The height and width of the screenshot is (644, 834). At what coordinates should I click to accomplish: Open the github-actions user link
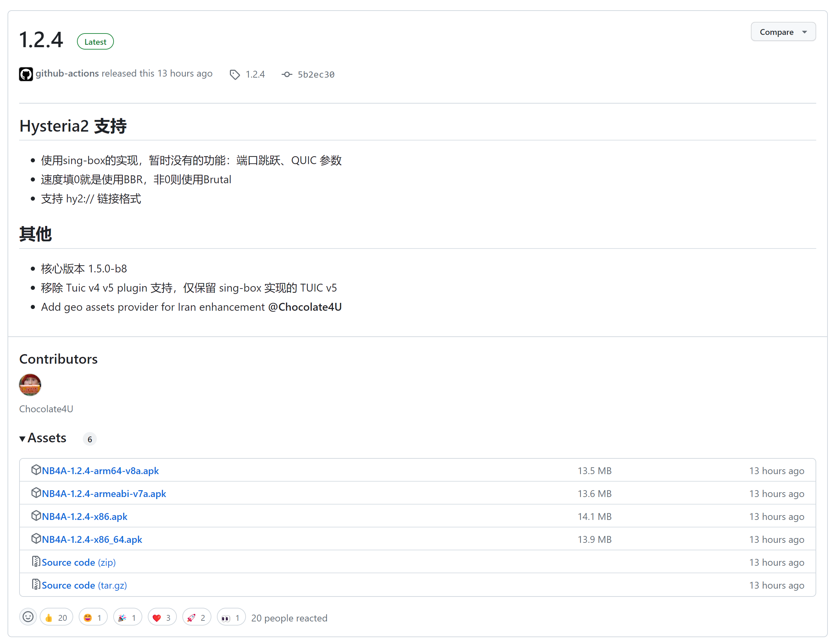click(67, 73)
